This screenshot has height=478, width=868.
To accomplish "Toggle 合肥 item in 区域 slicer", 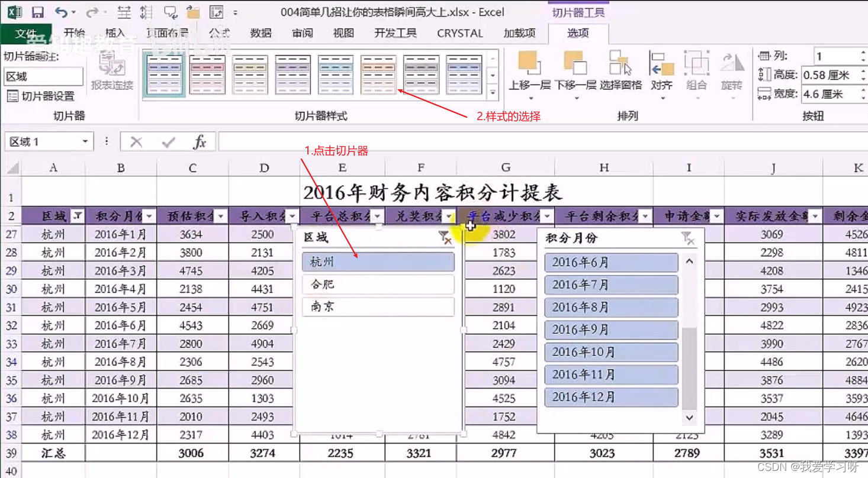I will (378, 285).
